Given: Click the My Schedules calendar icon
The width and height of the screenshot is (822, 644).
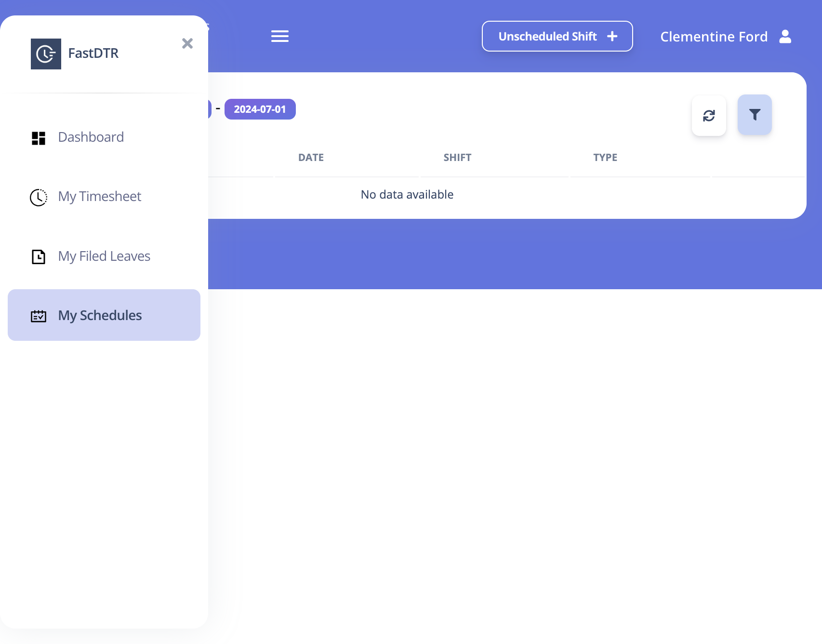Looking at the screenshot, I should pos(39,316).
